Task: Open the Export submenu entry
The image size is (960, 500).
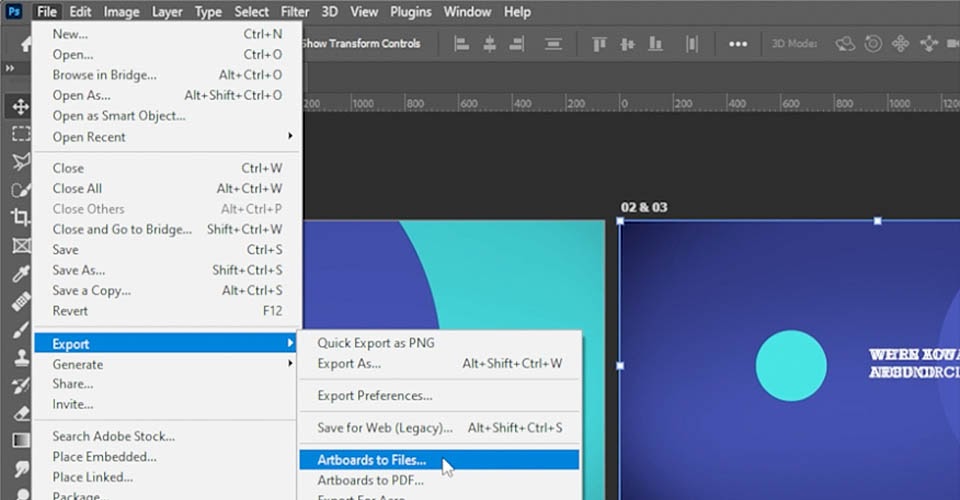Action: (165, 344)
